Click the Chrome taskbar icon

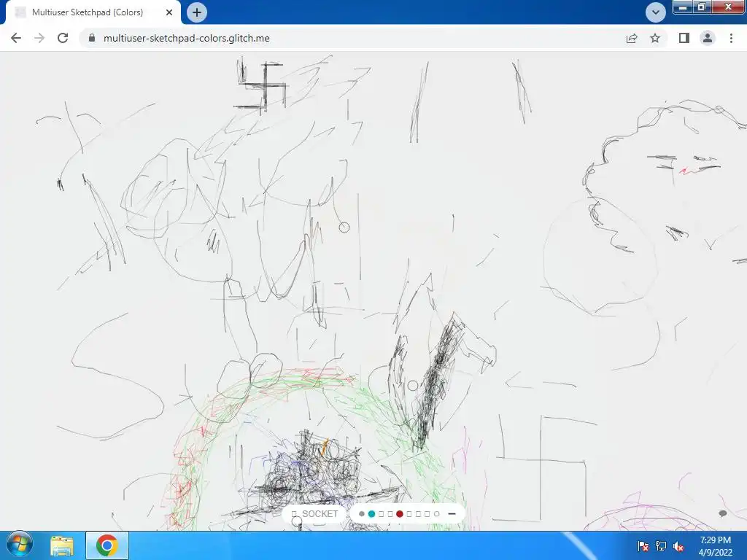(107, 545)
